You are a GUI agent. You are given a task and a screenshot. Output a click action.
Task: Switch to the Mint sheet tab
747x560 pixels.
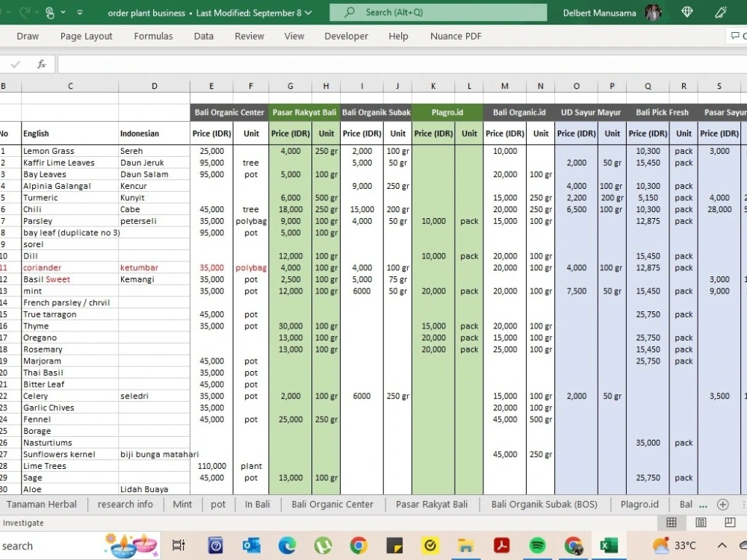click(x=182, y=504)
